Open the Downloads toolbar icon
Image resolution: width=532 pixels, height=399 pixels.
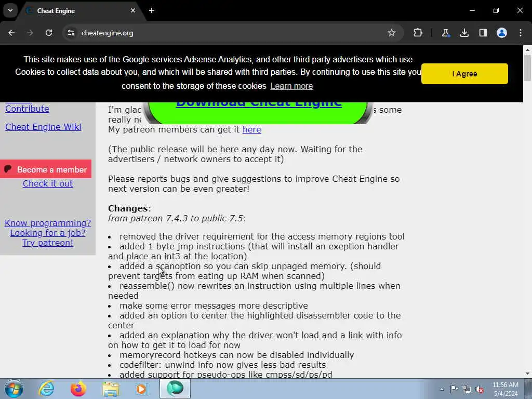click(x=464, y=33)
